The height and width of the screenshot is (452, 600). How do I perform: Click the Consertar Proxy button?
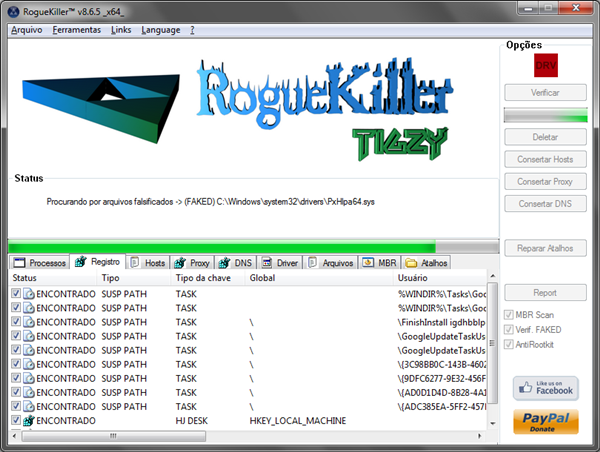(x=545, y=181)
